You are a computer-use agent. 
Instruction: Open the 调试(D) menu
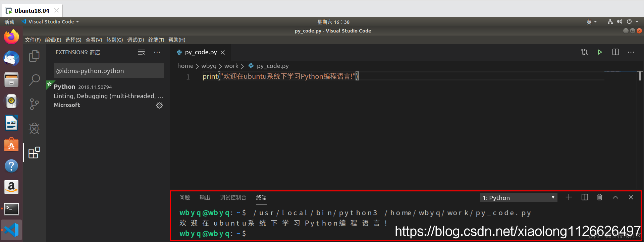(x=136, y=40)
